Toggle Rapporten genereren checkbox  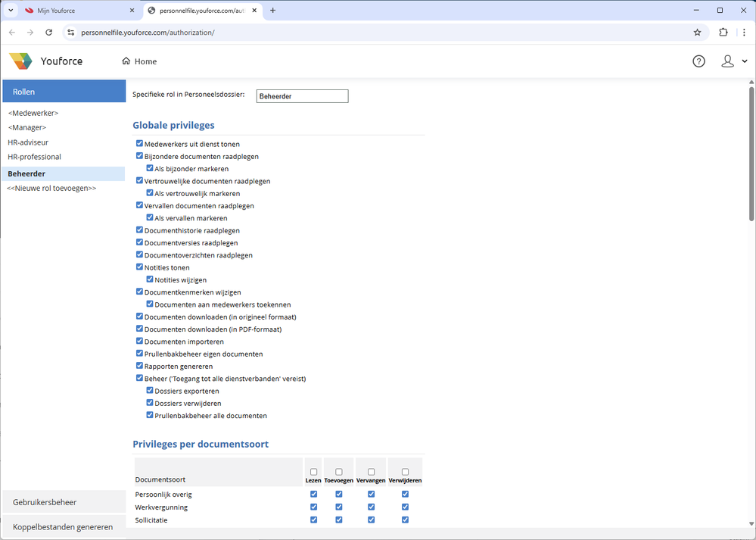coord(139,365)
